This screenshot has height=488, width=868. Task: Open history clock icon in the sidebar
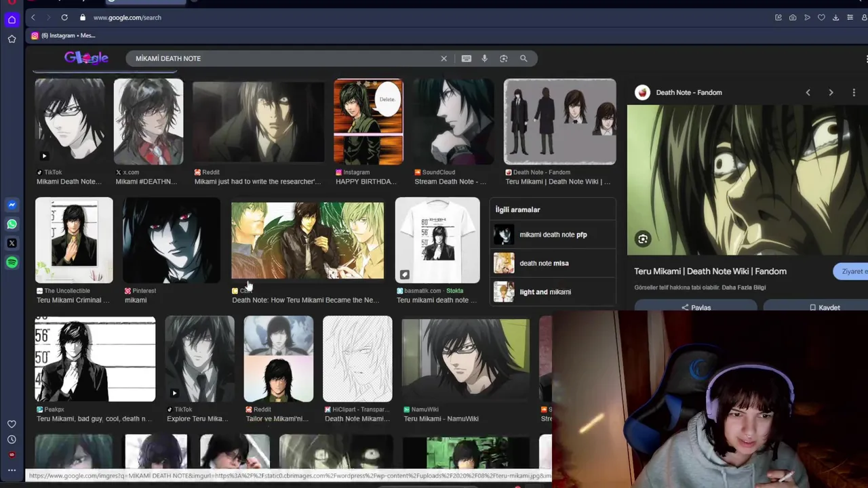12,439
